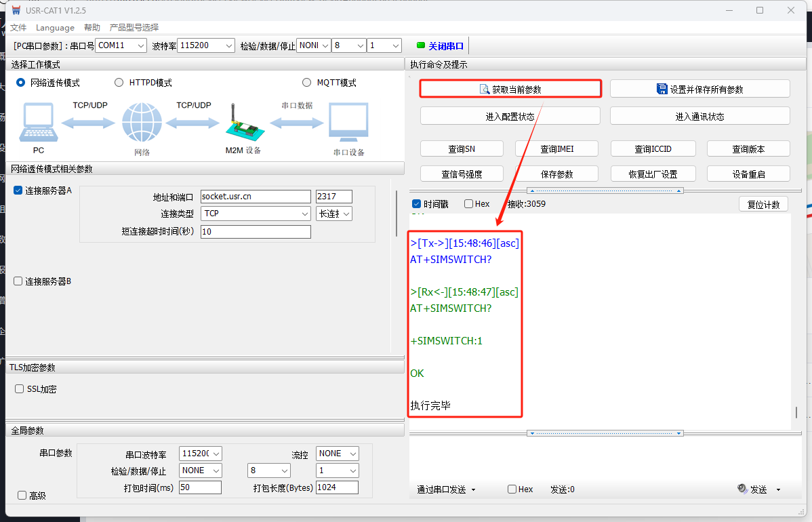Screen dimensions: 812x522
Task: Click the 设备重启 button
Action: [x=748, y=174]
